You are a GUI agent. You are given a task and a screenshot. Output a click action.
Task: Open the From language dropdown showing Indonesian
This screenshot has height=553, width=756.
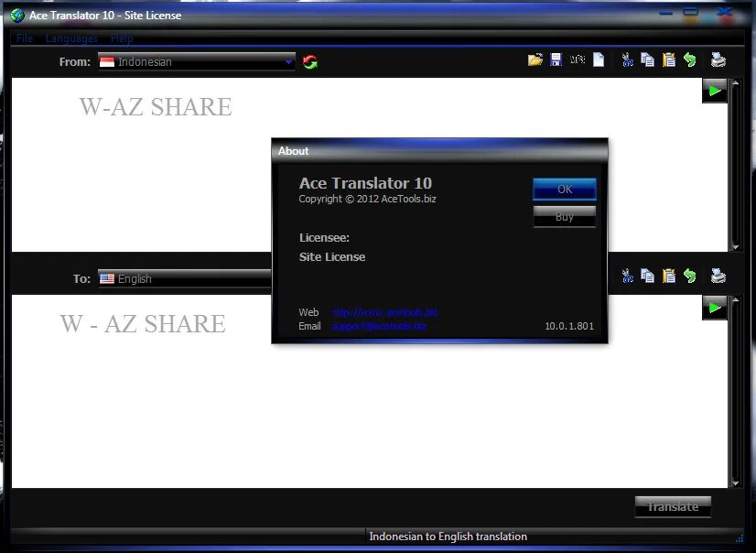pos(196,61)
